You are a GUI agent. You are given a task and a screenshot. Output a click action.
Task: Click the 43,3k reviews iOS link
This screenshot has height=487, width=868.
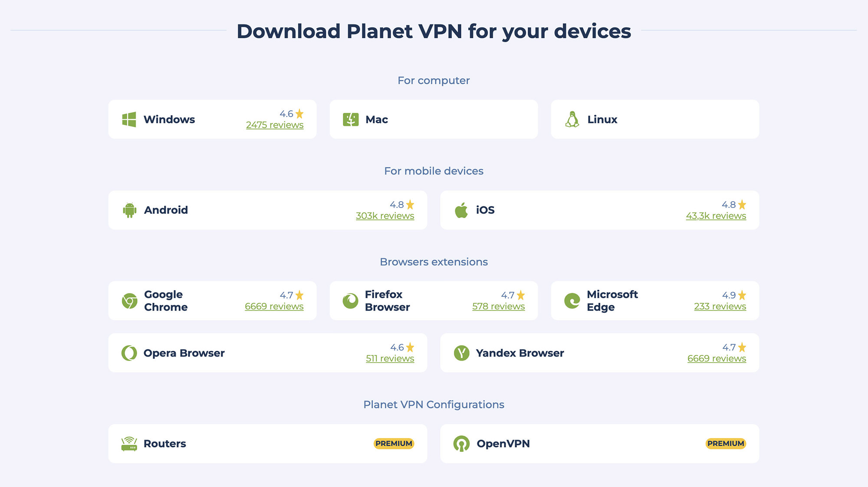[x=716, y=215]
